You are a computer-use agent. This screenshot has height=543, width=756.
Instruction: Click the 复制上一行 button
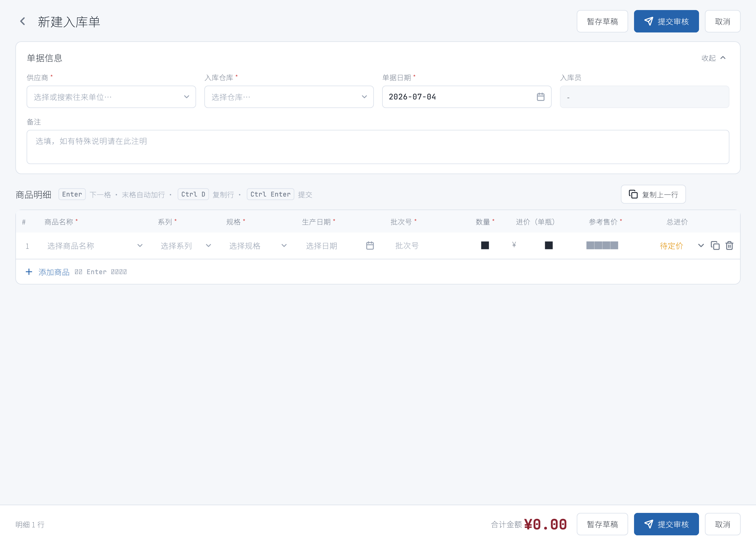click(x=653, y=194)
